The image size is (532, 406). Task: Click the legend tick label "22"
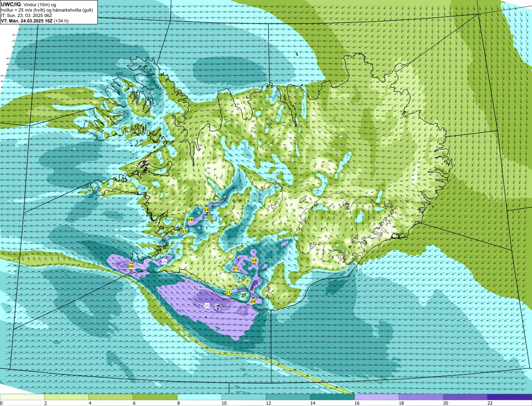[x=490, y=403]
